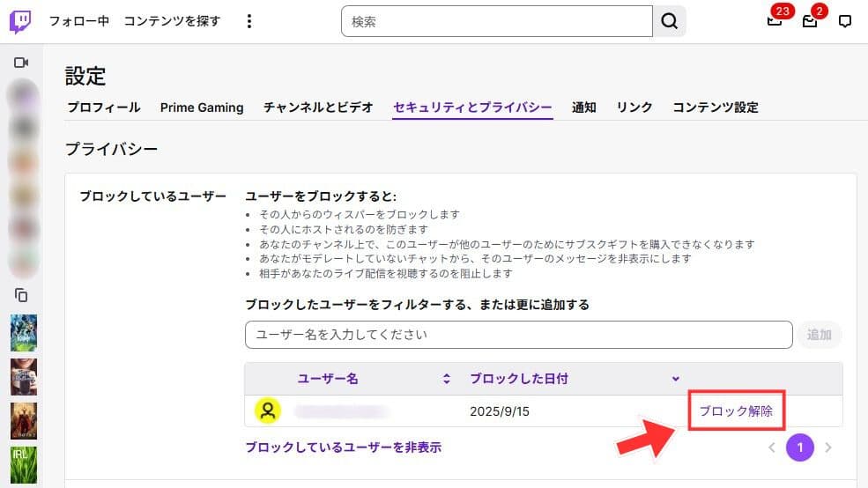868x488 pixels.
Task: Go to next page arrow
Action: 828,447
